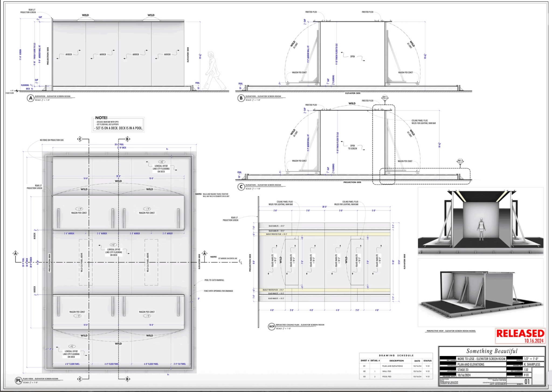552x392 pixels.
Task: Click the PL plan view circle marker
Action: 18,381
